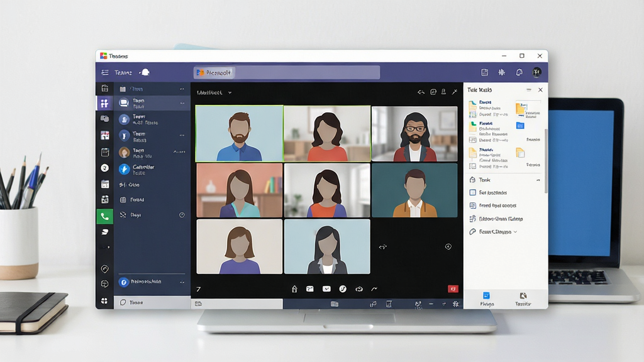Screen dimensions: 644x362
Task: Open the colorful store icon in left rail
Action: [105, 135]
